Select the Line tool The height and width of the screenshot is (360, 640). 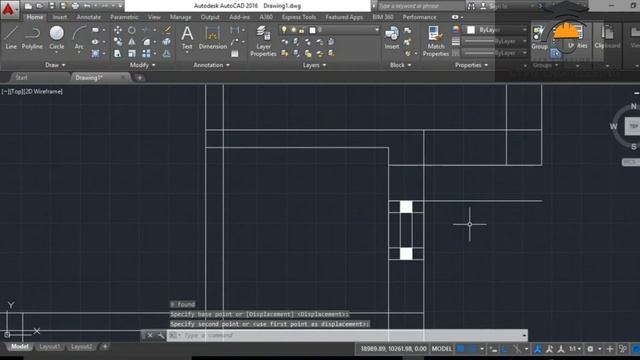(11, 38)
